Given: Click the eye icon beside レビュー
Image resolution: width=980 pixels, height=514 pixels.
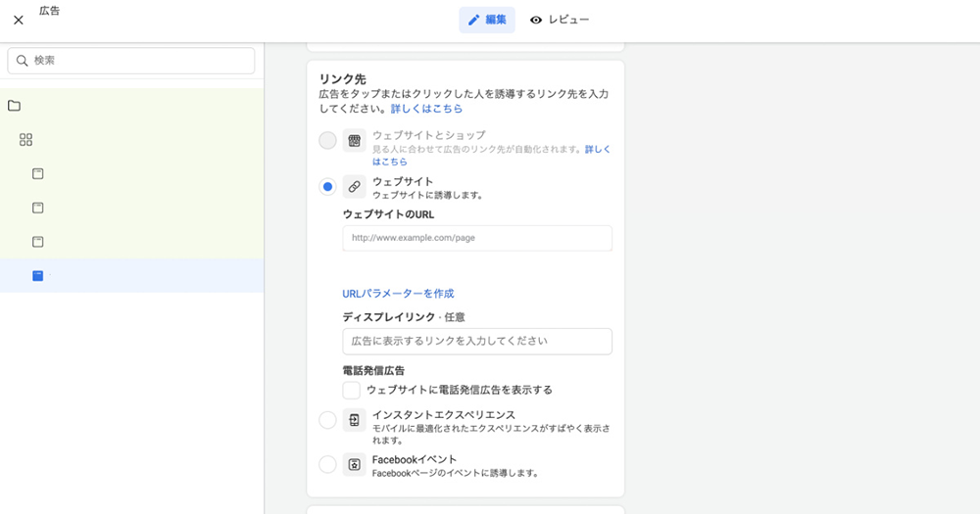Looking at the screenshot, I should pos(536,20).
